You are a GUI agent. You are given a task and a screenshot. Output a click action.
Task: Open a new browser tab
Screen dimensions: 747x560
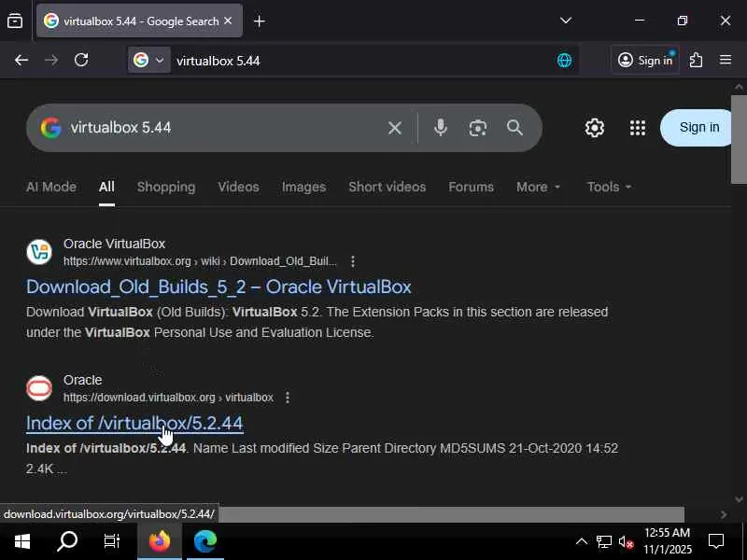(260, 21)
